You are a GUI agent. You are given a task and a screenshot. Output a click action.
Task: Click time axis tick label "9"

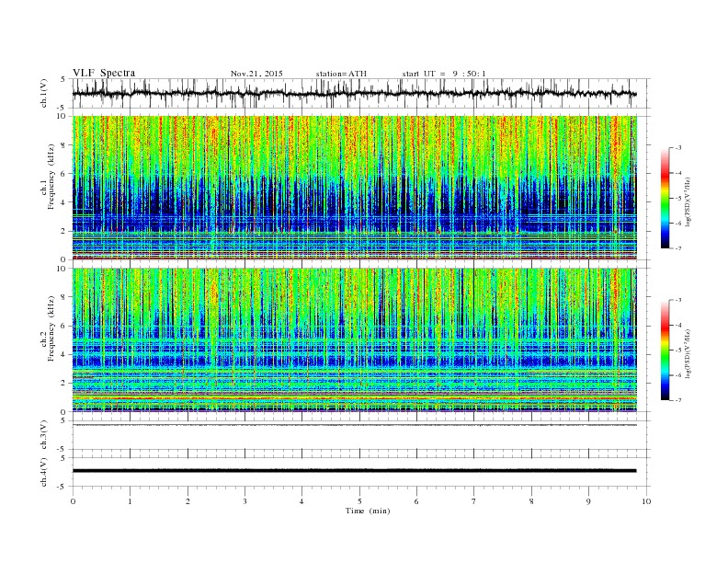click(x=588, y=501)
